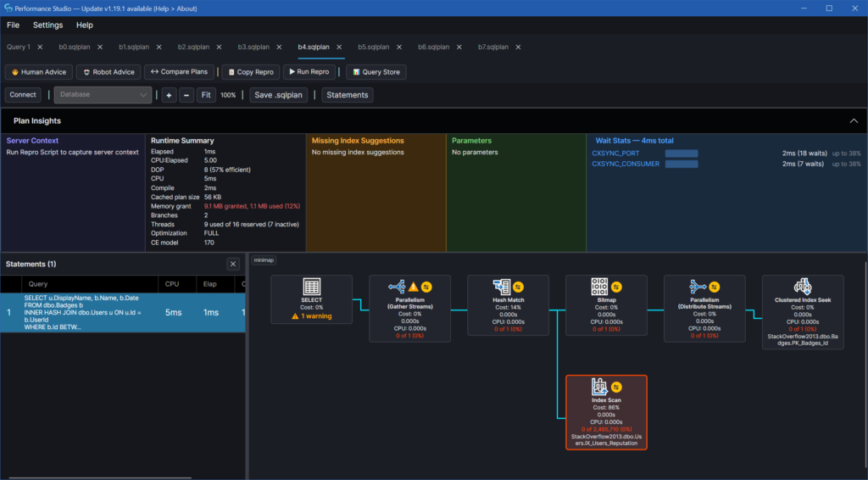Click the SELECT node table icon
This screenshot has width=868, height=480.
[x=312, y=287]
